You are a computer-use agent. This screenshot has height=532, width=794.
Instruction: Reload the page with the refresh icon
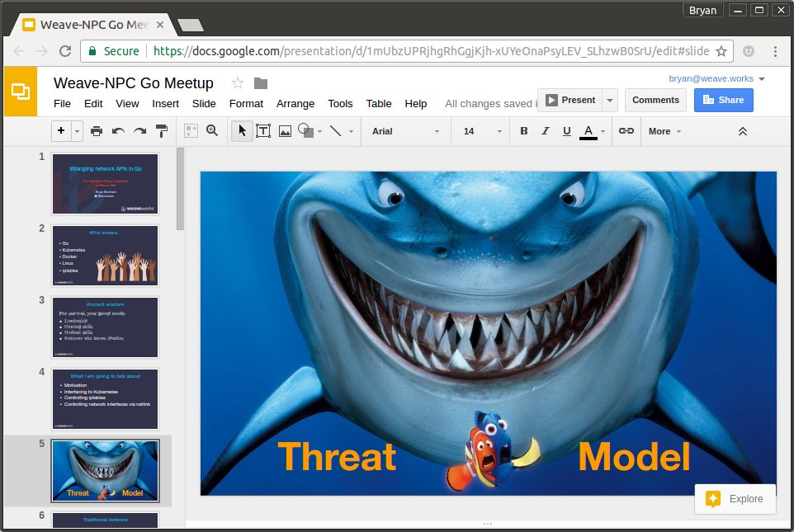coord(65,51)
